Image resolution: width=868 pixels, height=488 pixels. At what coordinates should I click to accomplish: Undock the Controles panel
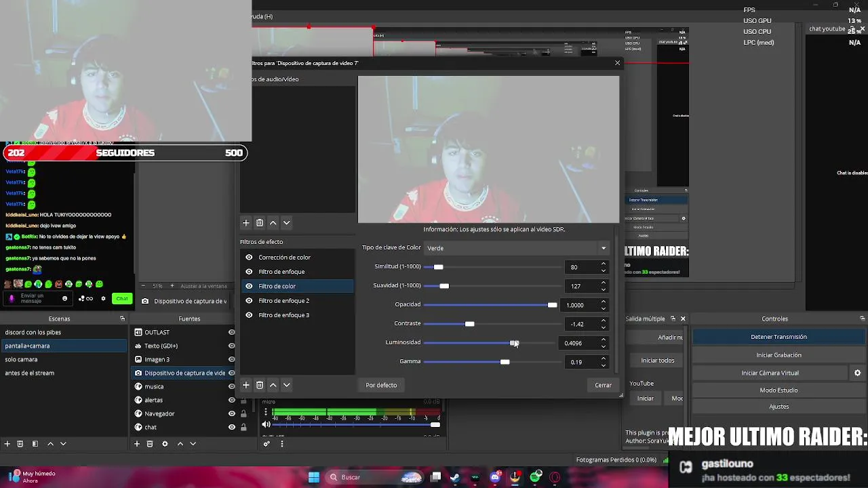[862, 319]
